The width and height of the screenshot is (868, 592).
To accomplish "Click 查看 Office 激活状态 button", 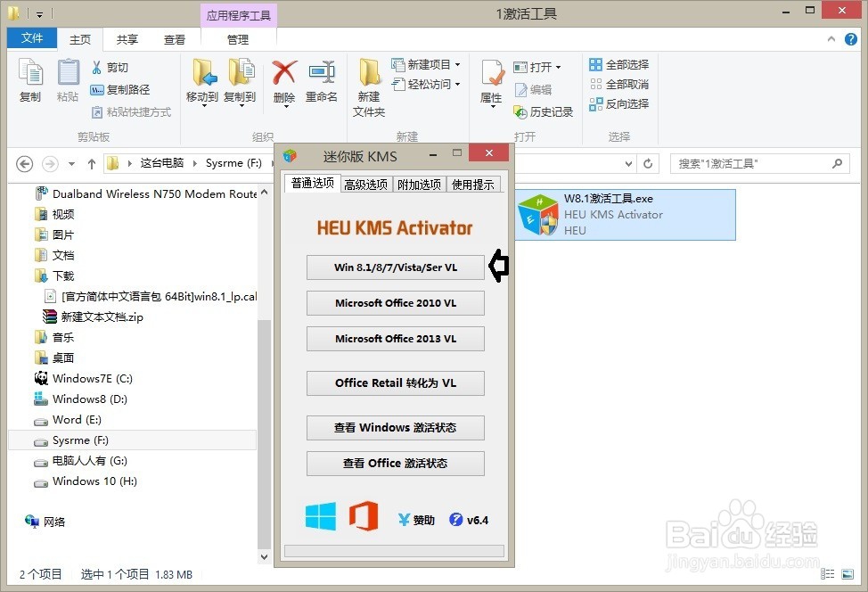I will coord(396,464).
